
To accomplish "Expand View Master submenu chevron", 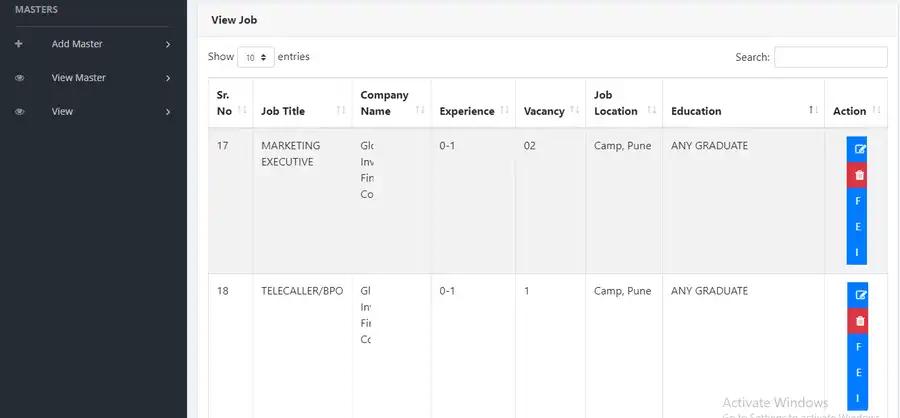I will 167,78.
